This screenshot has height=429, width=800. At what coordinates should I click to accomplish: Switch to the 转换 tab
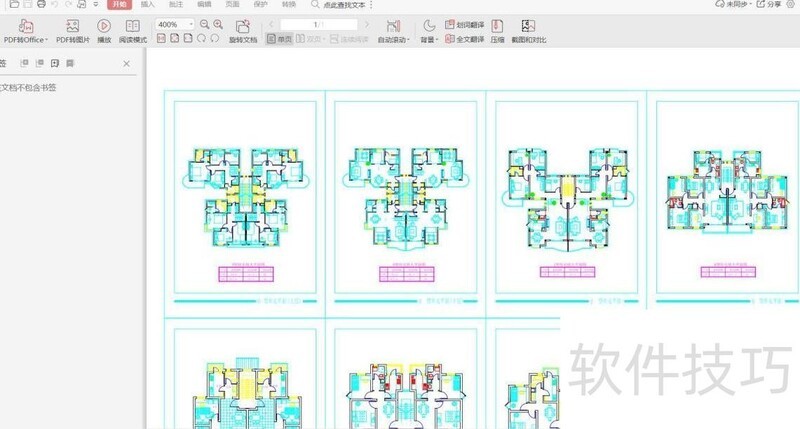pos(289,4)
